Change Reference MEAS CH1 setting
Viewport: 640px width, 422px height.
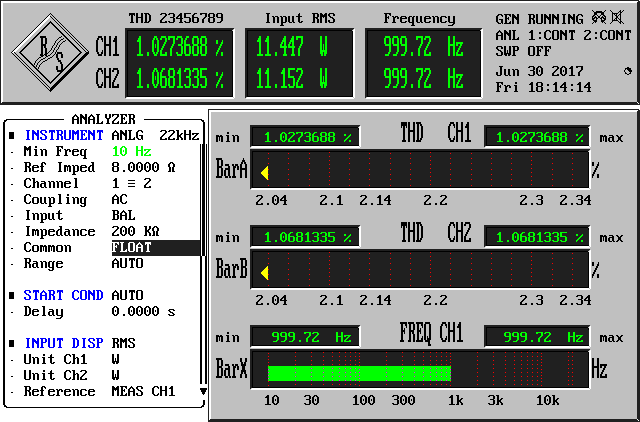143,391
